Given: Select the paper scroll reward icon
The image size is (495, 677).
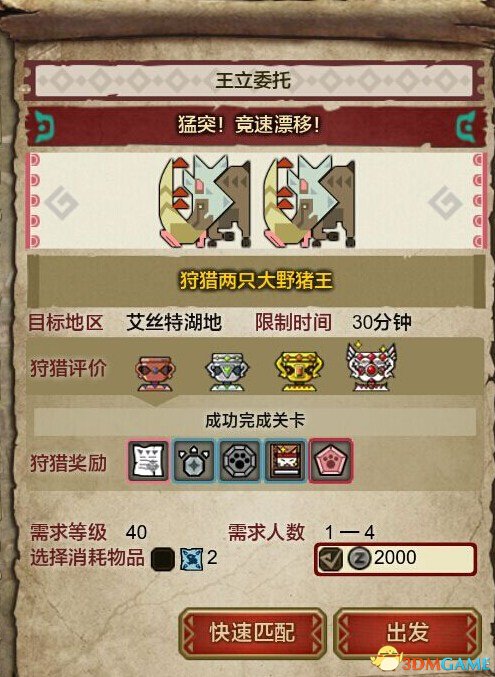Looking at the screenshot, I should click(x=149, y=460).
